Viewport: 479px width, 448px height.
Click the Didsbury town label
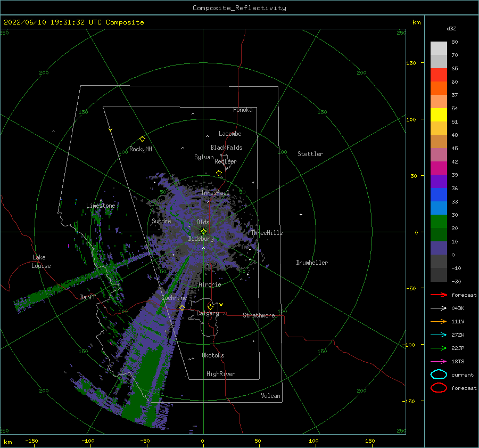click(201, 239)
